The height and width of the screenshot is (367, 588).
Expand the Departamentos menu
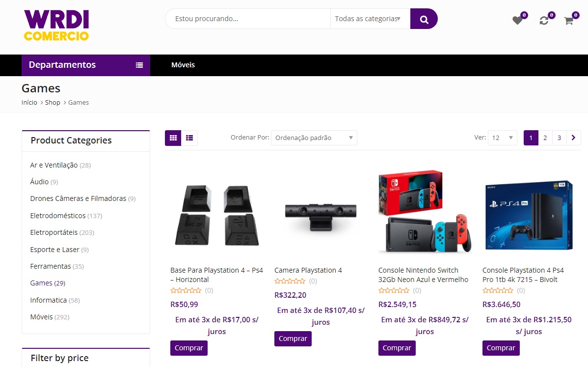coord(86,65)
